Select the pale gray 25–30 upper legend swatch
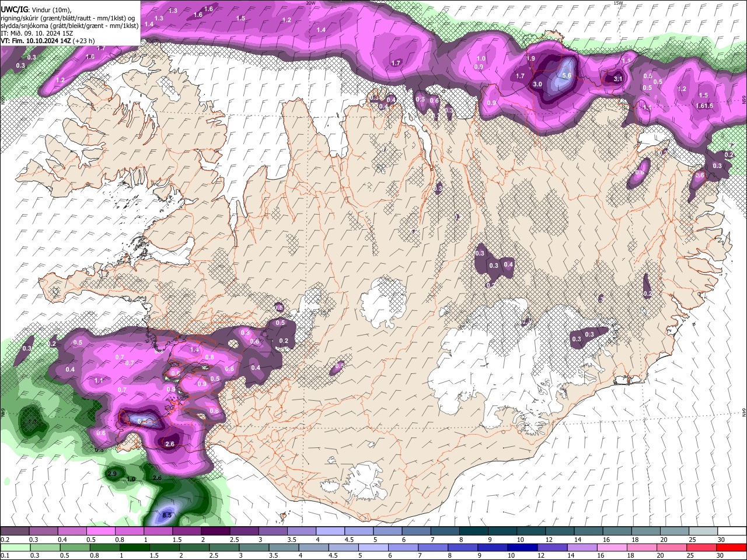Image resolution: width=747 pixels, height=560 pixels. pos(703,531)
